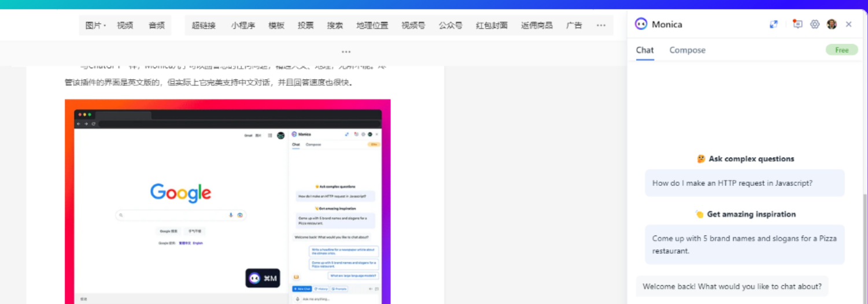Click the Welcome back chat message
868x304 pixels.
pyautogui.click(x=732, y=286)
